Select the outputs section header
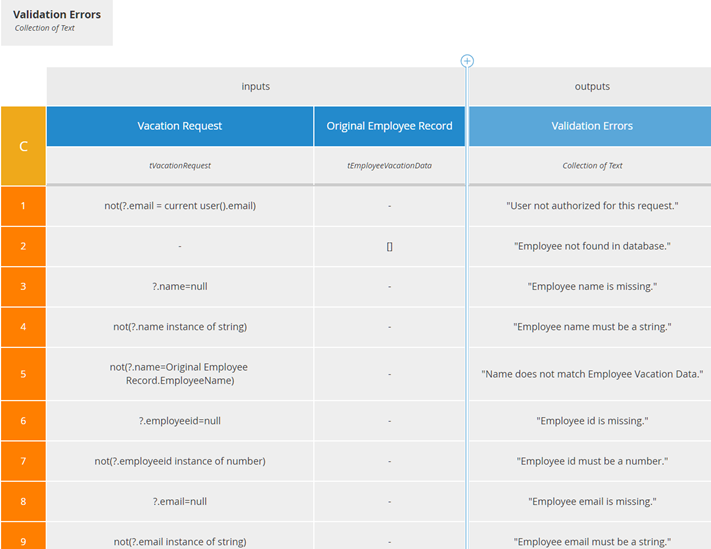Screen dimensions: 711x549 point(591,87)
